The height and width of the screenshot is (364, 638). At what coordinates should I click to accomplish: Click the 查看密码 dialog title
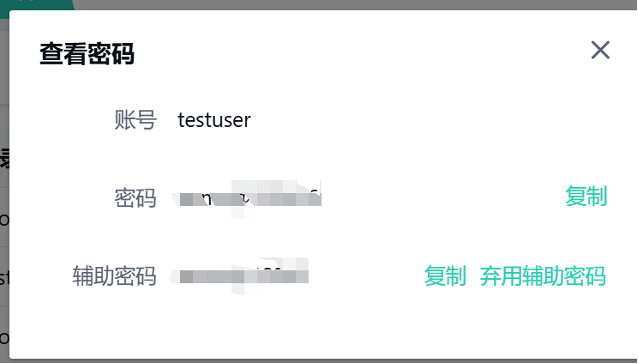(x=87, y=54)
